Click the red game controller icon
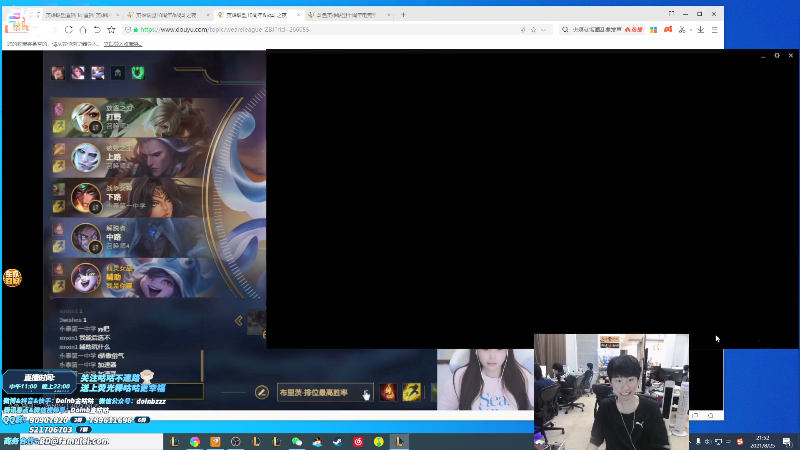This screenshot has width=800, height=450. pos(668,30)
